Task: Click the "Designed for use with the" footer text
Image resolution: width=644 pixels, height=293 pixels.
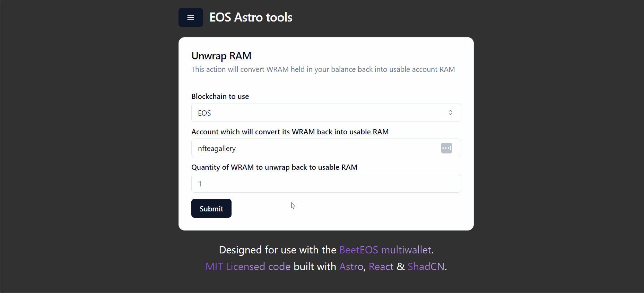Action: pos(277,250)
